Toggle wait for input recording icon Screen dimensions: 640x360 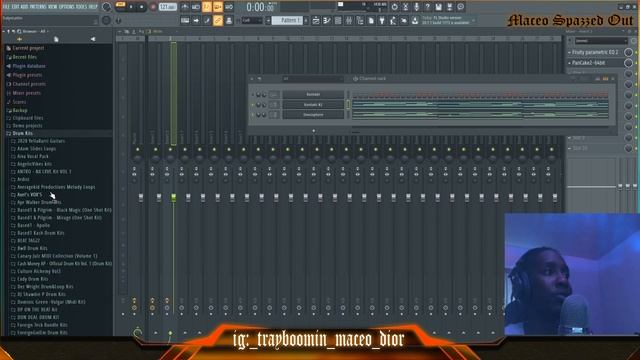(196, 7)
